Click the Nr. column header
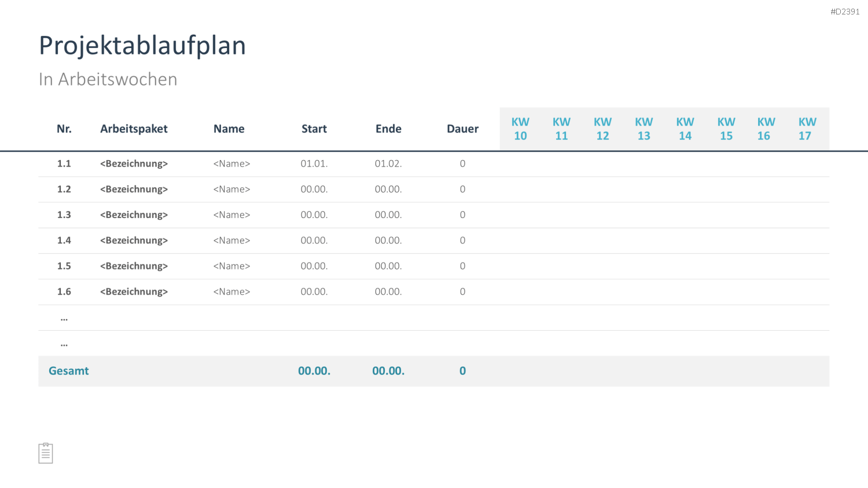Screen dimensions: 868x488 pyautogui.click(x=64, y=129)
